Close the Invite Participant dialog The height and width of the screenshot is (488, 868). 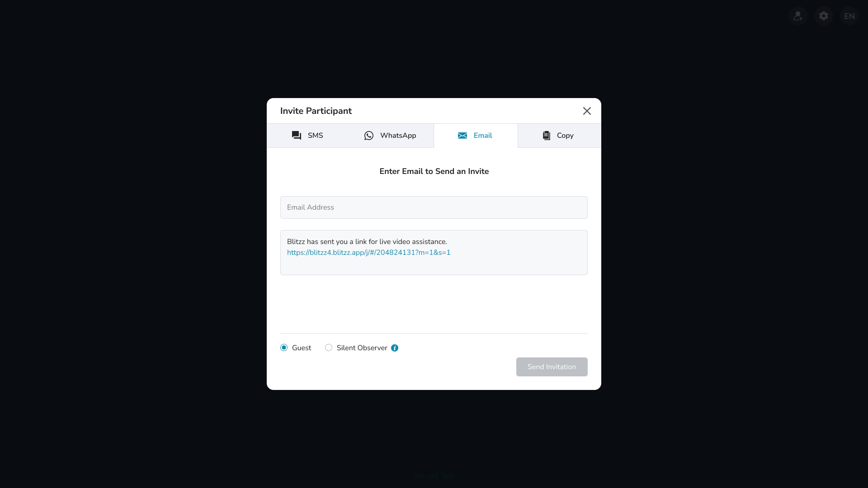(587, 111)
